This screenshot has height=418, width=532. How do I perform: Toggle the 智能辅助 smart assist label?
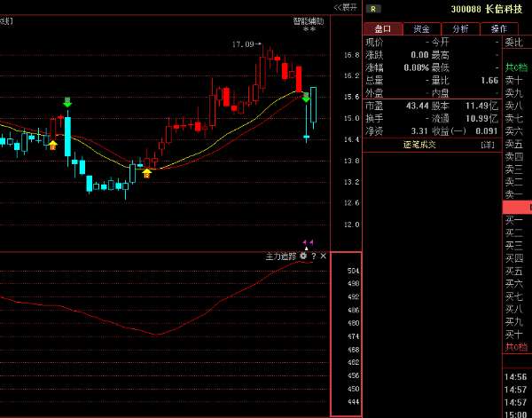309,20
